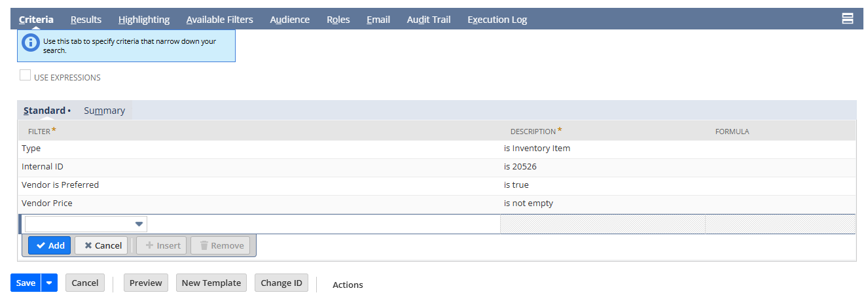Expand the Save button dropdown arrow

click(x=50, y=283)
